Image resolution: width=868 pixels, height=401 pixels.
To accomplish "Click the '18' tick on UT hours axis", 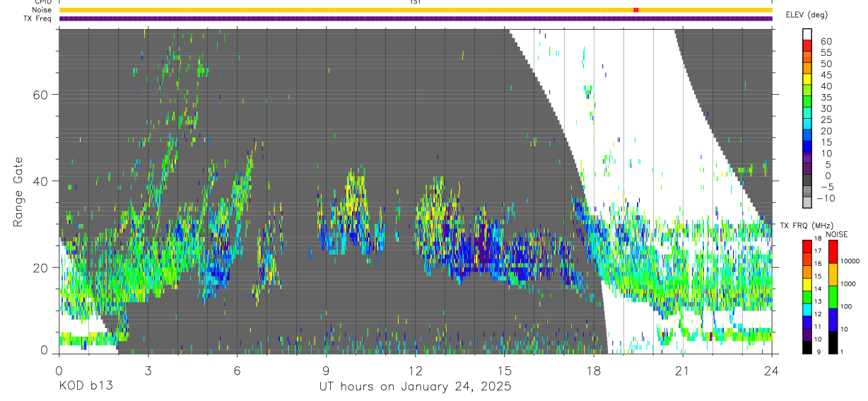I will pos(594,370).
